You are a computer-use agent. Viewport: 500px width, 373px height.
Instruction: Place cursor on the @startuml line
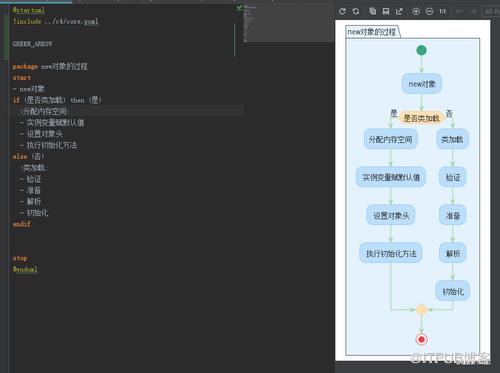(29, 10)
